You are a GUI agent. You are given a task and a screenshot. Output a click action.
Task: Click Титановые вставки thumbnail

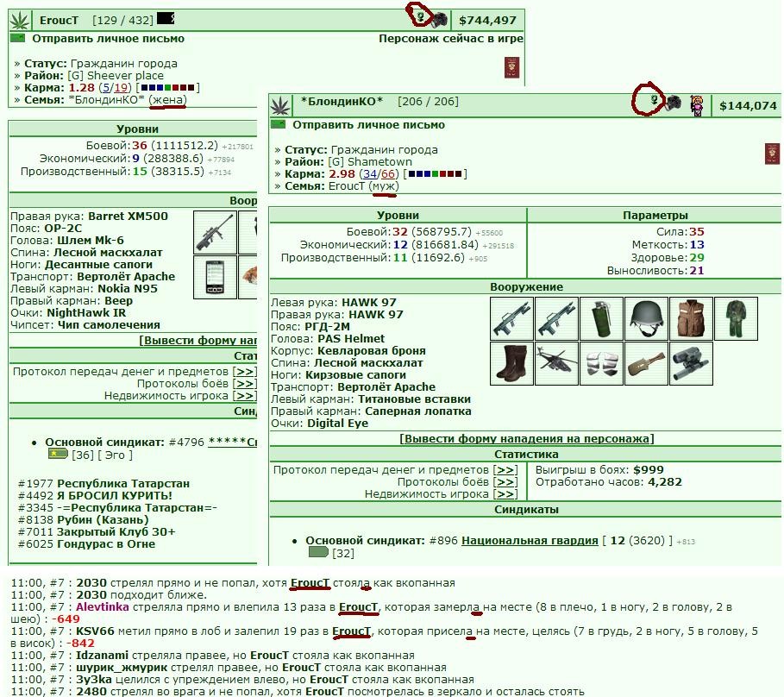[x=601, y=363]
